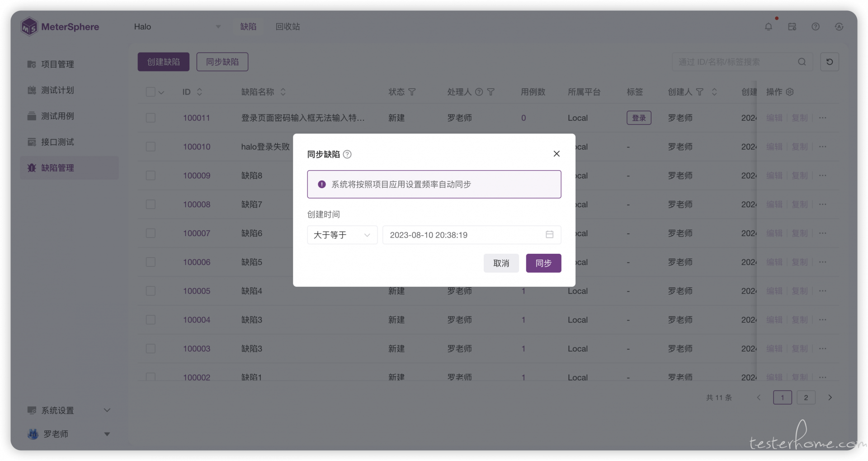868x461 pixels.
Task: Sort by ID column arrows
Action: tap(199, 92)
